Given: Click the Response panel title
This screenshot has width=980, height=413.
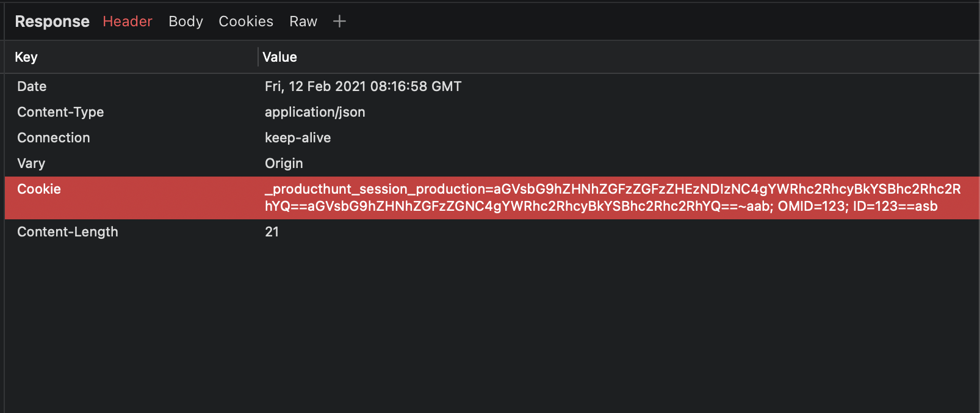Looking at the screenshot, I should 52,21.
